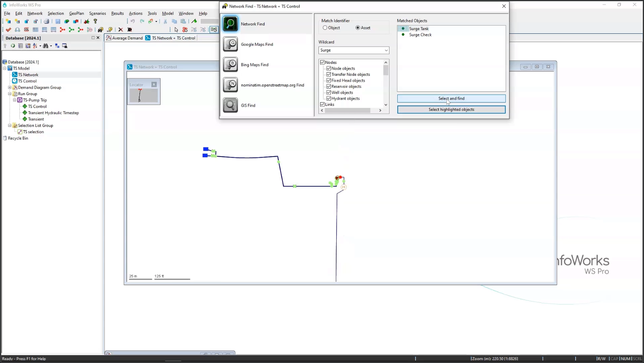
Task: Select Transient Hydraulic Timestep tree item
Action: (54, 113)
